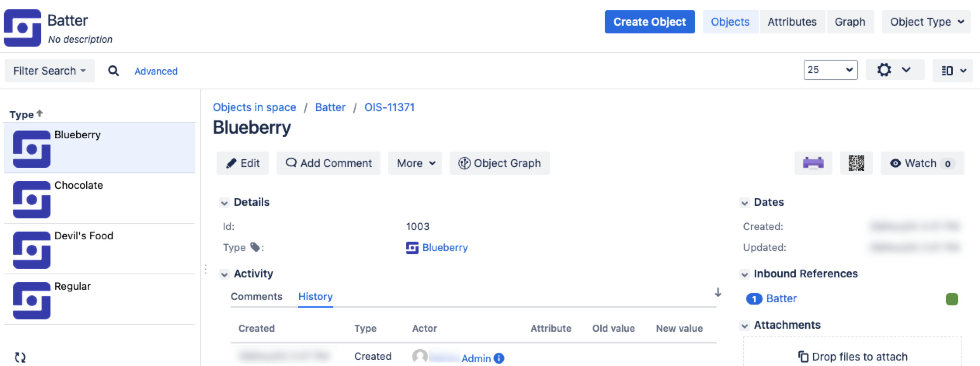Switch to the Objects view tab
The image size is (980, 366).
(x=730, y=22)
